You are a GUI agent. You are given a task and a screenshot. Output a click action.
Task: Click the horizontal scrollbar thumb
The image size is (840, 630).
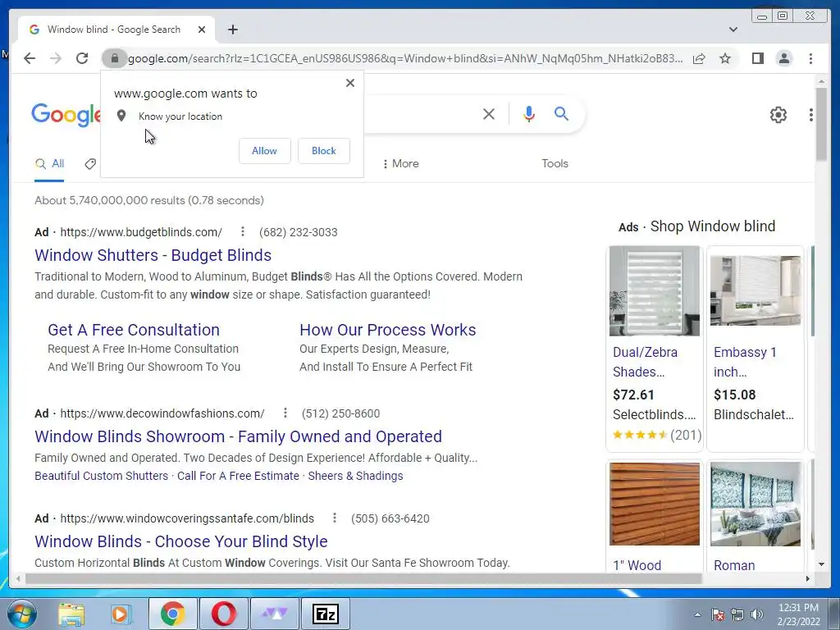pyautogui.click(x=363, y=578)
